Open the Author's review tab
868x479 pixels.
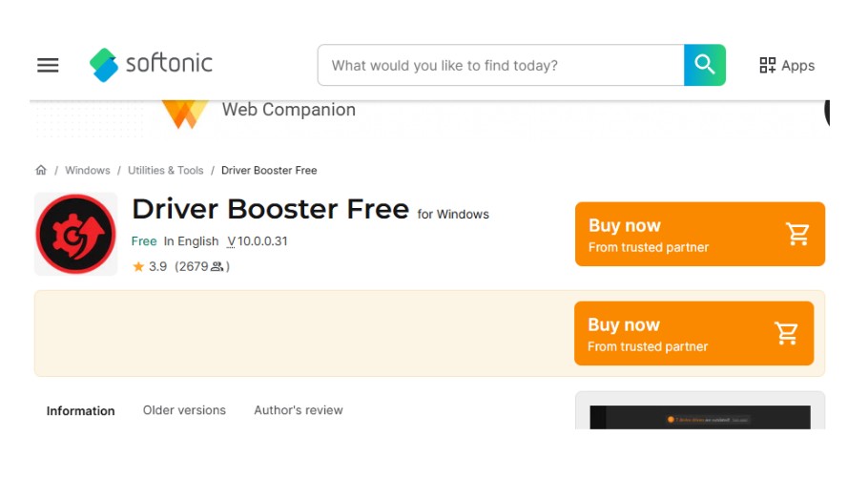click(298, 410)
